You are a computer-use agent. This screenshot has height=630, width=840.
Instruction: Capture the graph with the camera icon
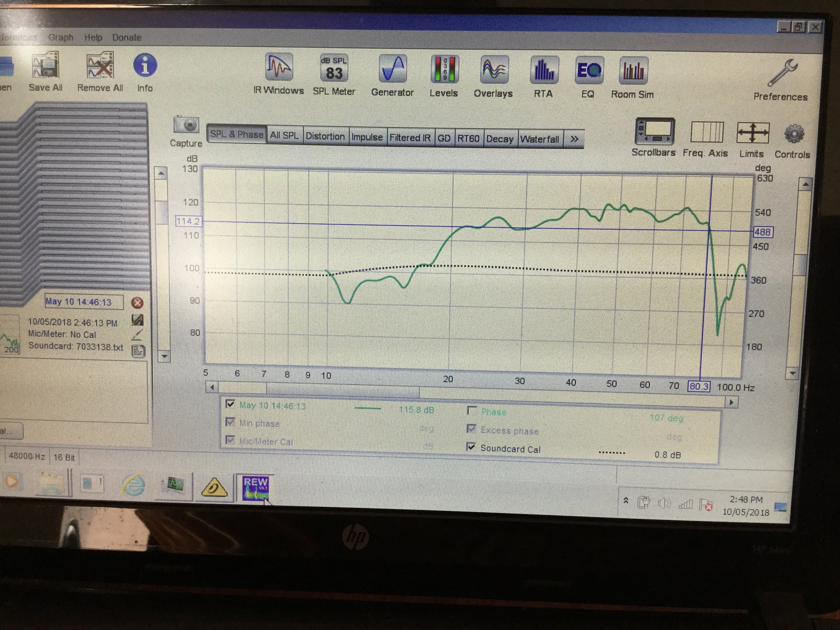coord(186,125)
